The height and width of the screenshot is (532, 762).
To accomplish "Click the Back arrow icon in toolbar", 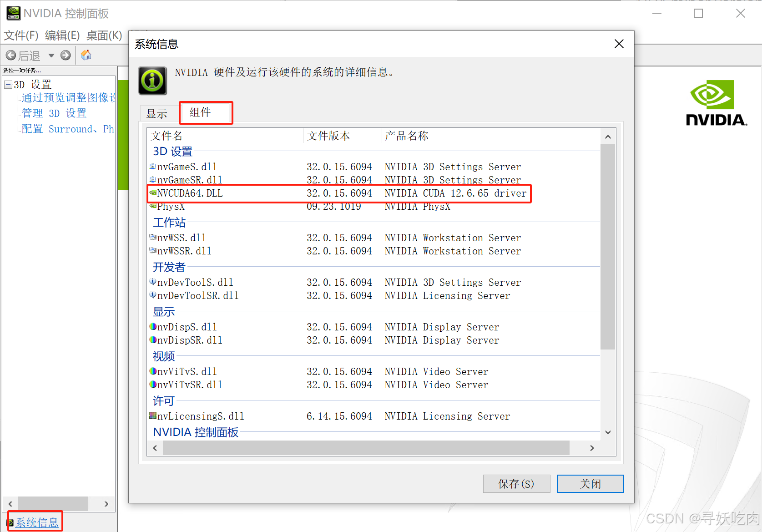I will 11,56.
